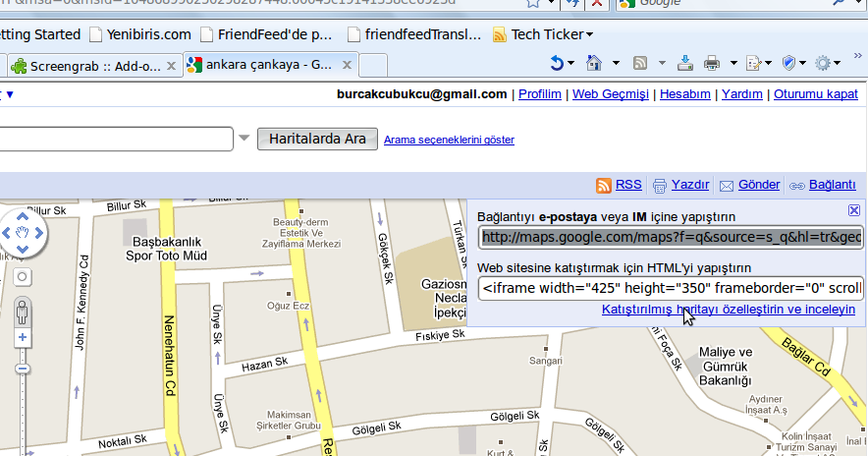Click the Bağlantı chain icon
Image resolution: width=868 pixels, height=456 pixels.
tap(797, 186)
